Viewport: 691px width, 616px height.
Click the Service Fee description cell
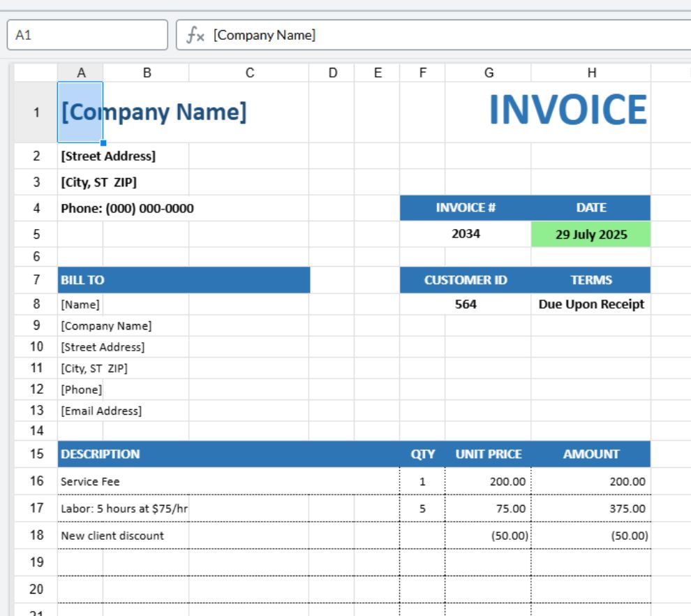click(228, 481)
